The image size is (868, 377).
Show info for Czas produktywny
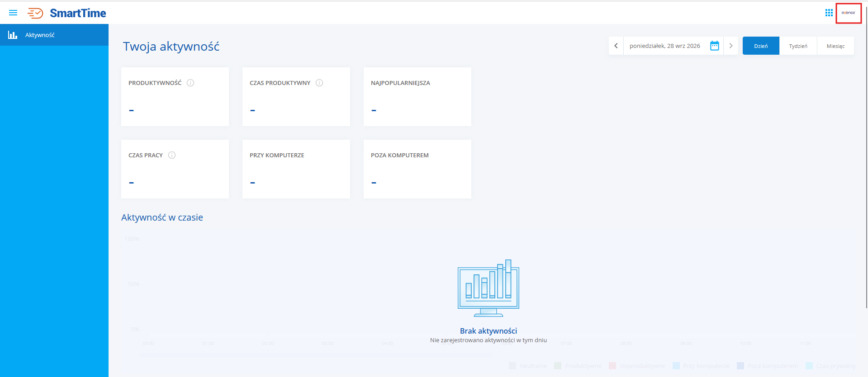[319, 83]
